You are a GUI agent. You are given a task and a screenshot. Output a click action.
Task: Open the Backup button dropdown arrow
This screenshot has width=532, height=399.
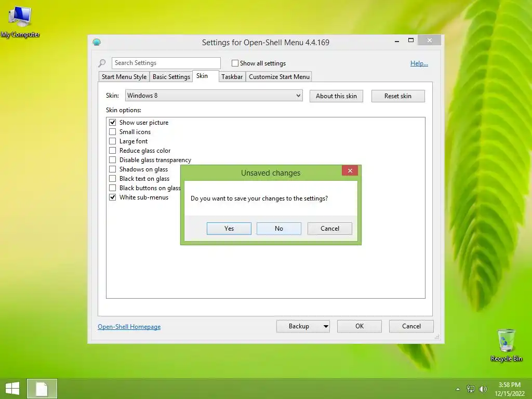click(325, 326)
